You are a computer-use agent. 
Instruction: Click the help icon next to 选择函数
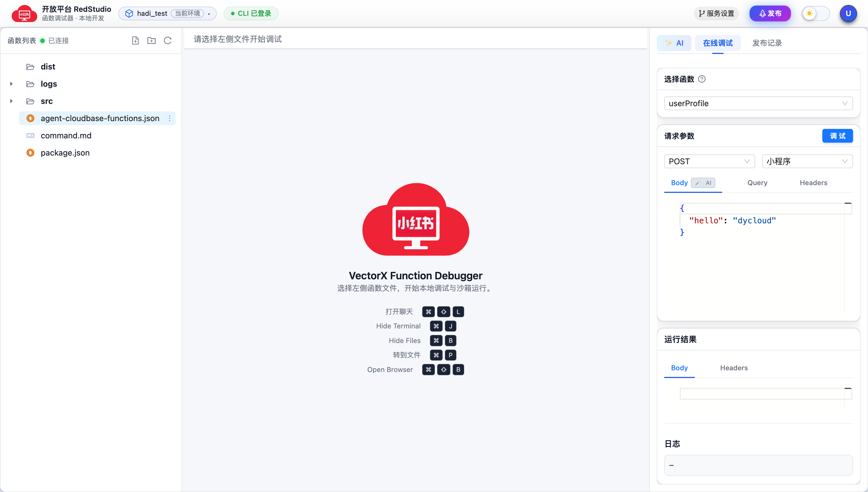(702, 79)
